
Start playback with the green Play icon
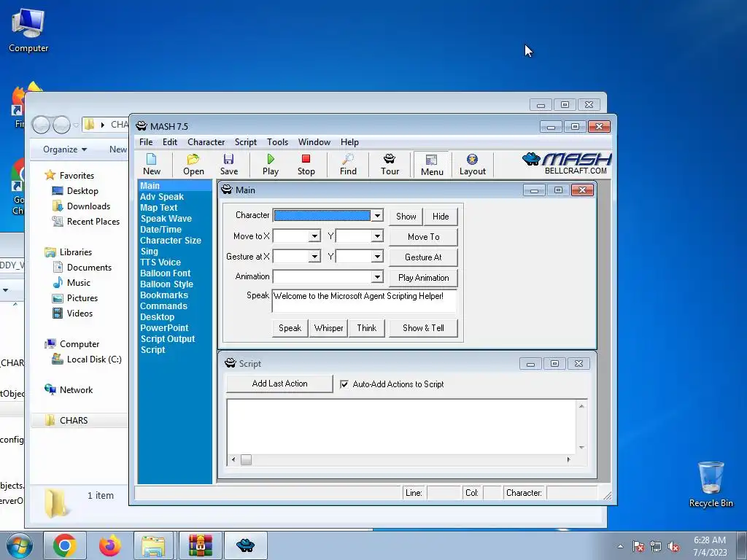270,164
